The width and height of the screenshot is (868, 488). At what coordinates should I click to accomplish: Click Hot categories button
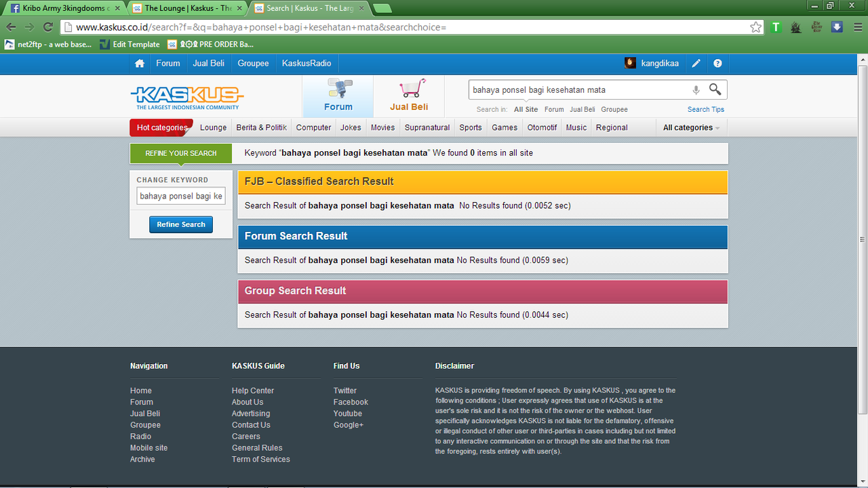tap(161, 127)
